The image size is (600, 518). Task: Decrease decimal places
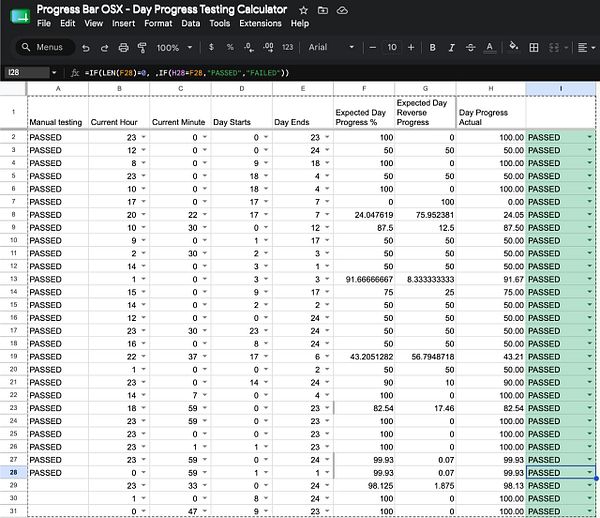pyautogui.click(x=249, y=47)
